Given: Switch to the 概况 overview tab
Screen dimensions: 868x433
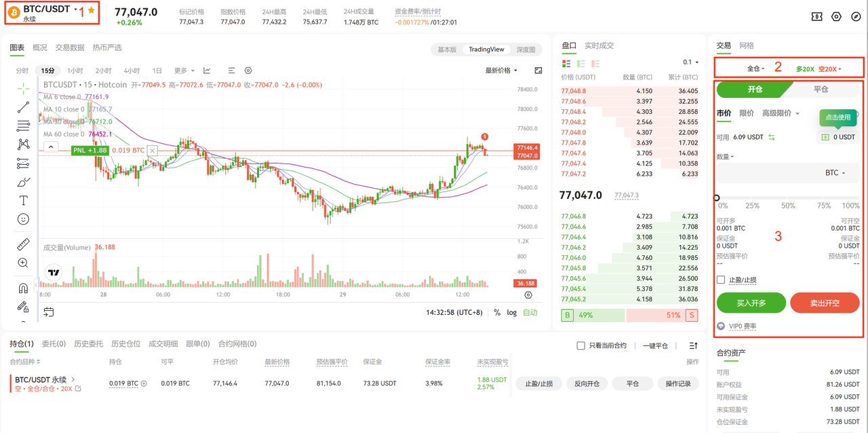Looking at the screenshot, I should click(x=40, y=48).
